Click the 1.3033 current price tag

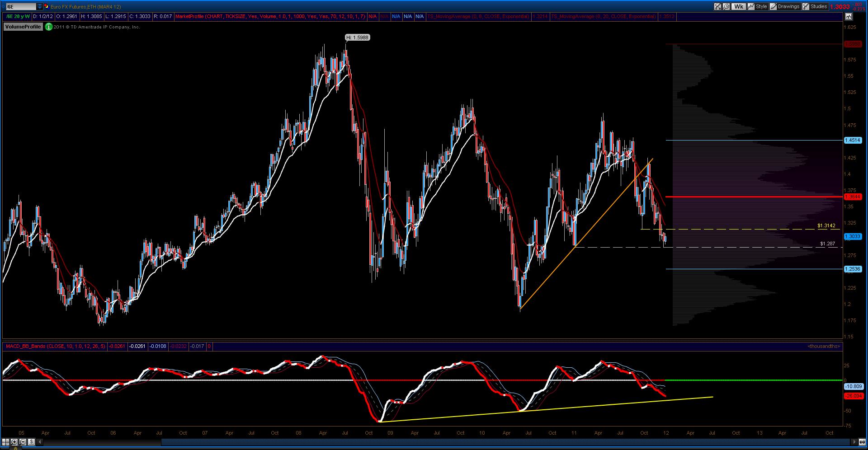coord(853,236)
